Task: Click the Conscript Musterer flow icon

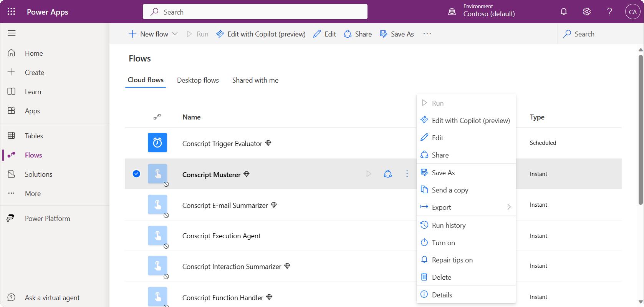Action: [157, 174]
